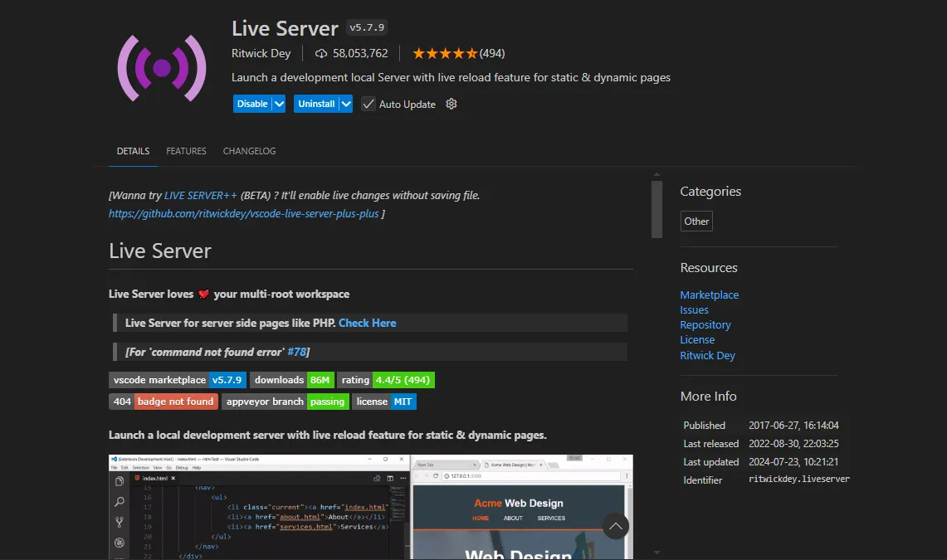
Task: Click the Last released date 2022-08-30, 22:03:25
Action: coord(793,444)
